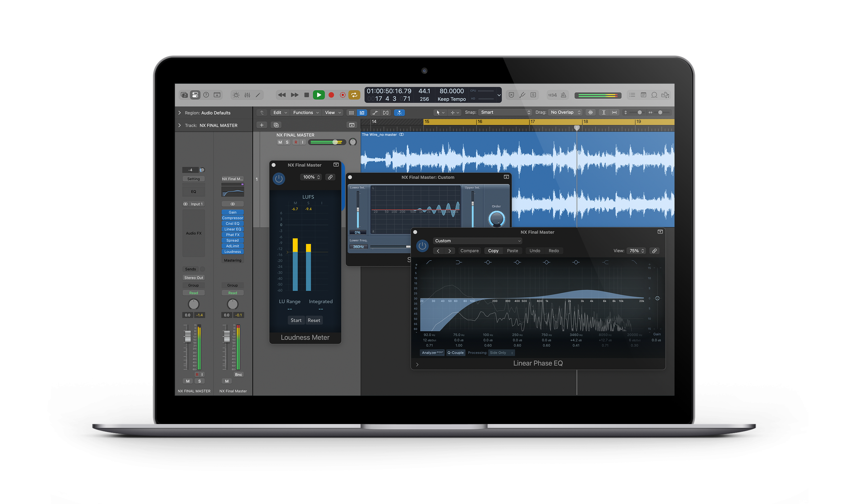Click the Fast Forward transport button
The image size is (855, 504).
click(x=294, y=95)
